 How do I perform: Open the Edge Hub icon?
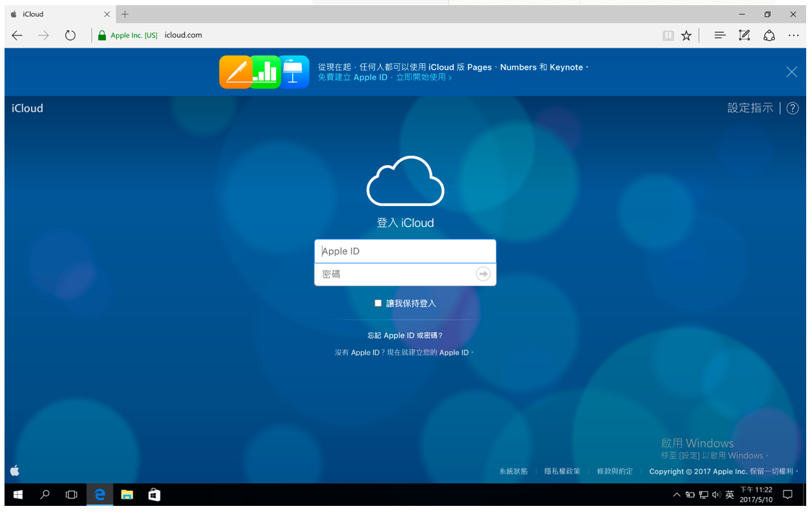pyautogui.click(x=720, y=36)
